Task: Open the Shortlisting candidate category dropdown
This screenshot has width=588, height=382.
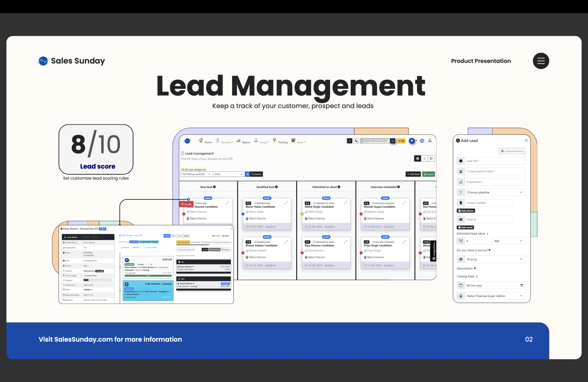Action: pos(196,174)
